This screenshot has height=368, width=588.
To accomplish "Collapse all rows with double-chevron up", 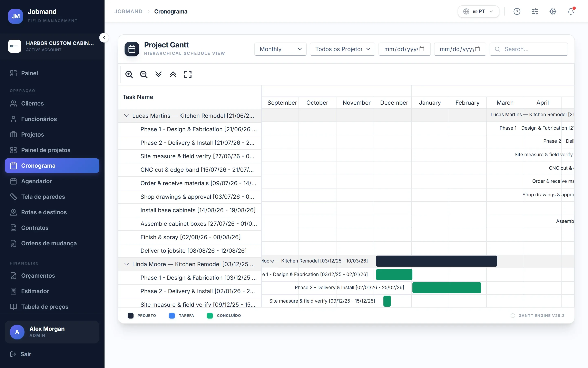I will tap(173, 74).
